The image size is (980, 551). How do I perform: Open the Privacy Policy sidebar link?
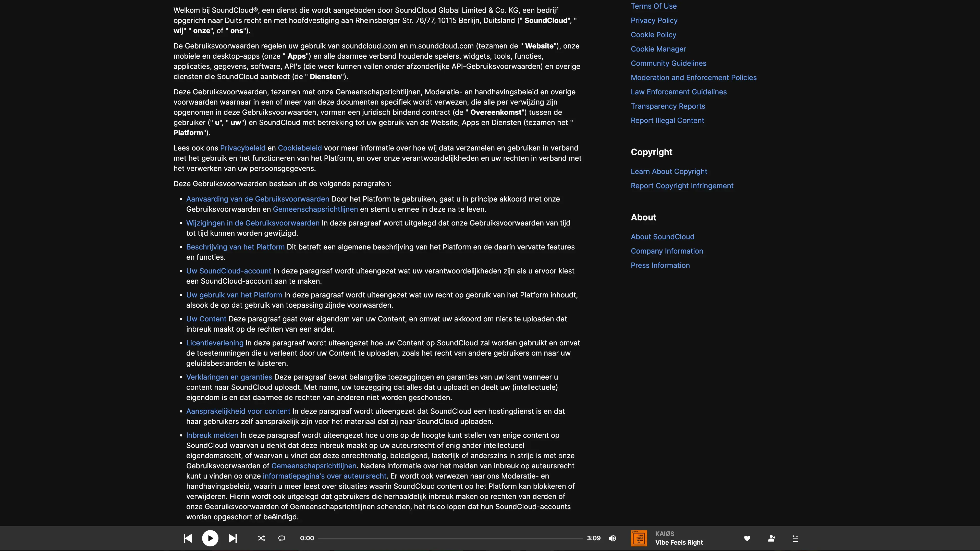pyautogui.click(x=654, y=20)
